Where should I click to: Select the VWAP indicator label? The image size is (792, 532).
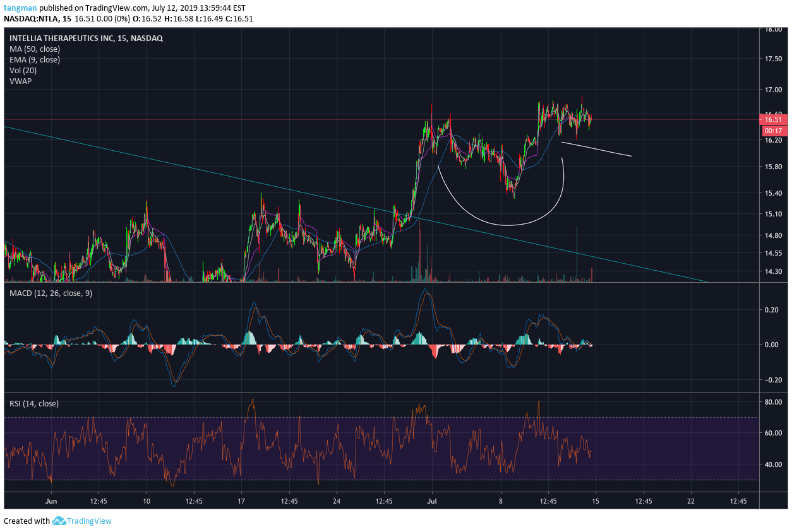pos(20,81)
